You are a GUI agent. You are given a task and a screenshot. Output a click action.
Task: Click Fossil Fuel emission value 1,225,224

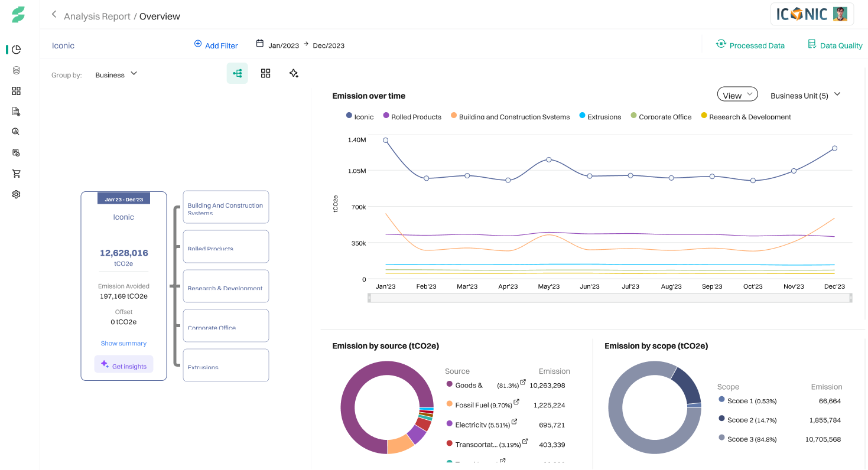pyautogui.click(x=549, y=405)
